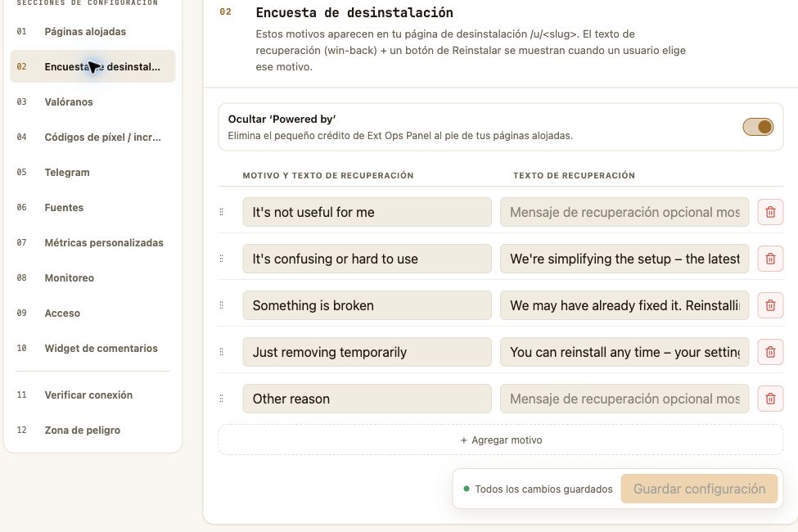The image size is (798, 532).
Task: Go to Zona de peligro
Action: coord(92,430)
